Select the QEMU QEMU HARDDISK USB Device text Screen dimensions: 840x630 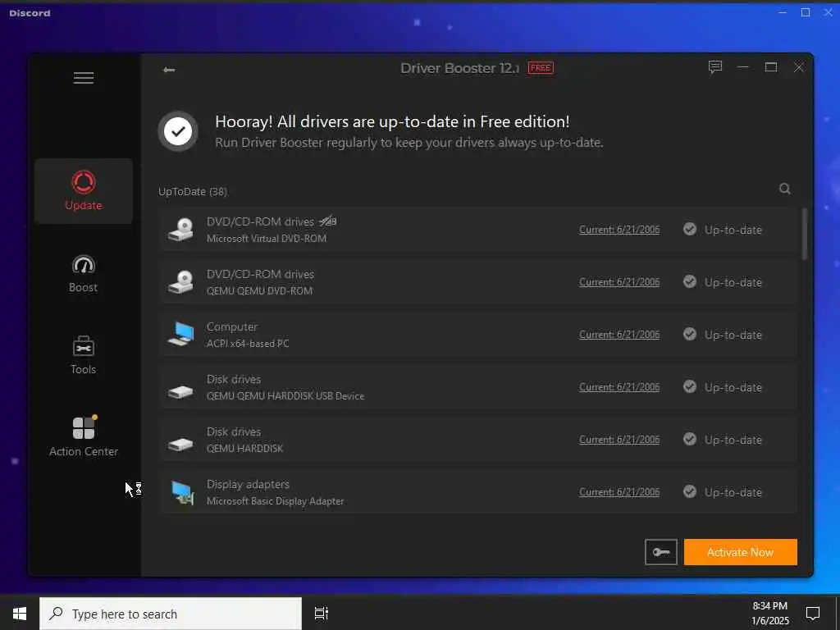285,396
